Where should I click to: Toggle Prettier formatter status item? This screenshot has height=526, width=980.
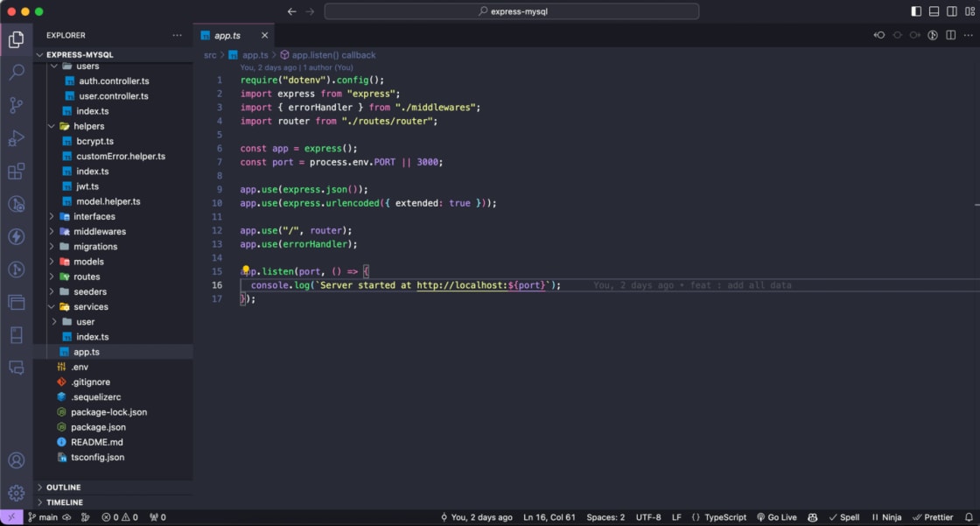click(933, 517)
